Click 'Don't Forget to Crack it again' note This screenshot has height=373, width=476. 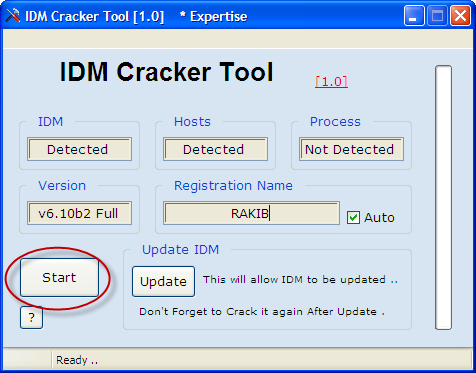click(262, 312)
